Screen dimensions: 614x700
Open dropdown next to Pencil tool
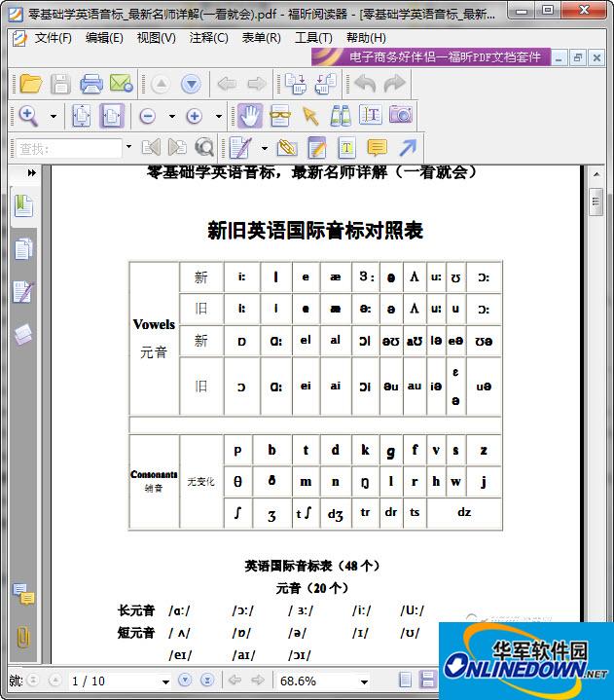point(265,148)
